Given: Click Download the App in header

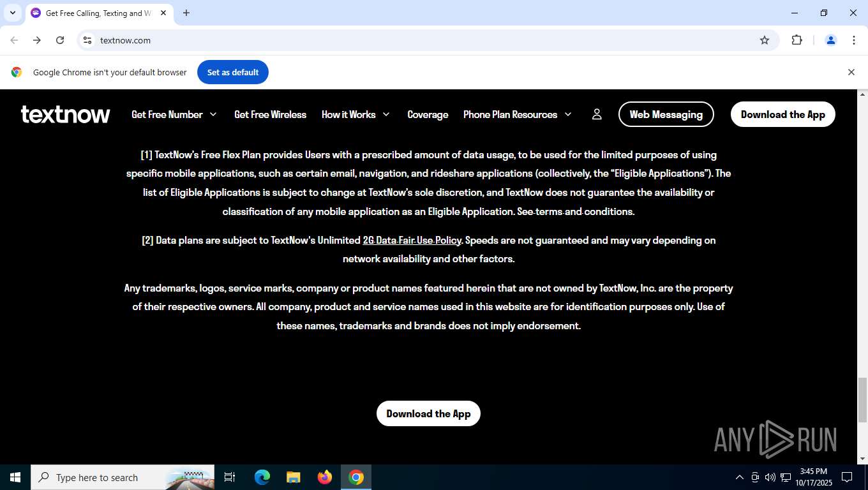Looking at the screenshot, I should [x=783, y=114].
